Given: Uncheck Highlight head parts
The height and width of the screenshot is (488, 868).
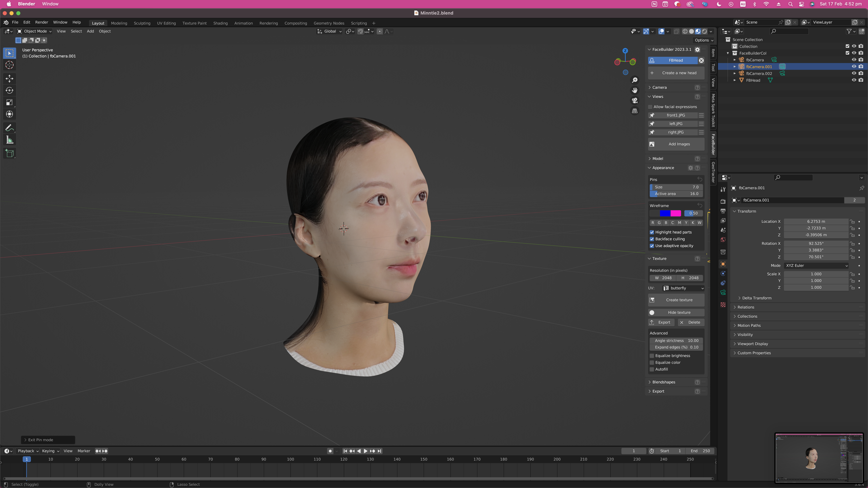Looking at the screenshot, I should point(652,232).
